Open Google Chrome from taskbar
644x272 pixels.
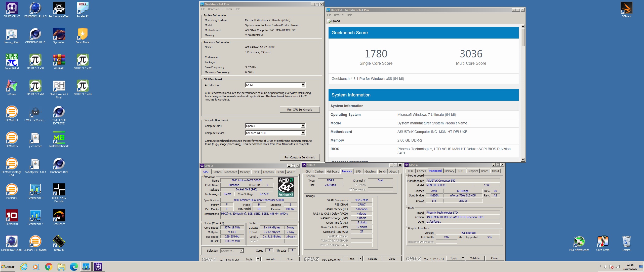tap(49, 267)
